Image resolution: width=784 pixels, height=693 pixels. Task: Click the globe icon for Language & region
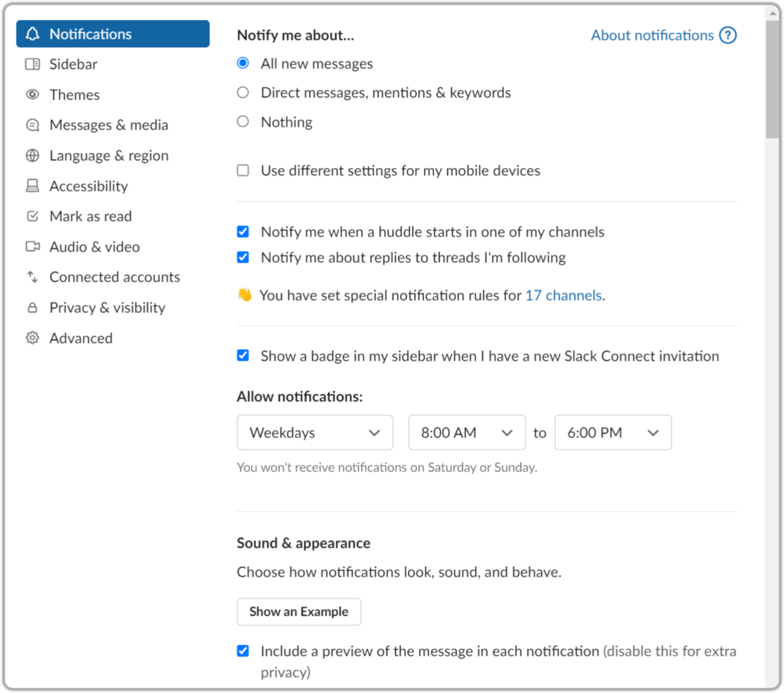click(x=32, y=155)
